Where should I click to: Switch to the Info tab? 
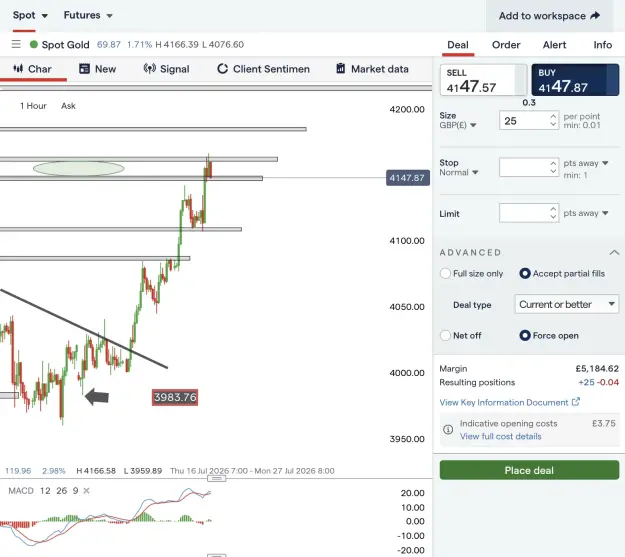602,45
